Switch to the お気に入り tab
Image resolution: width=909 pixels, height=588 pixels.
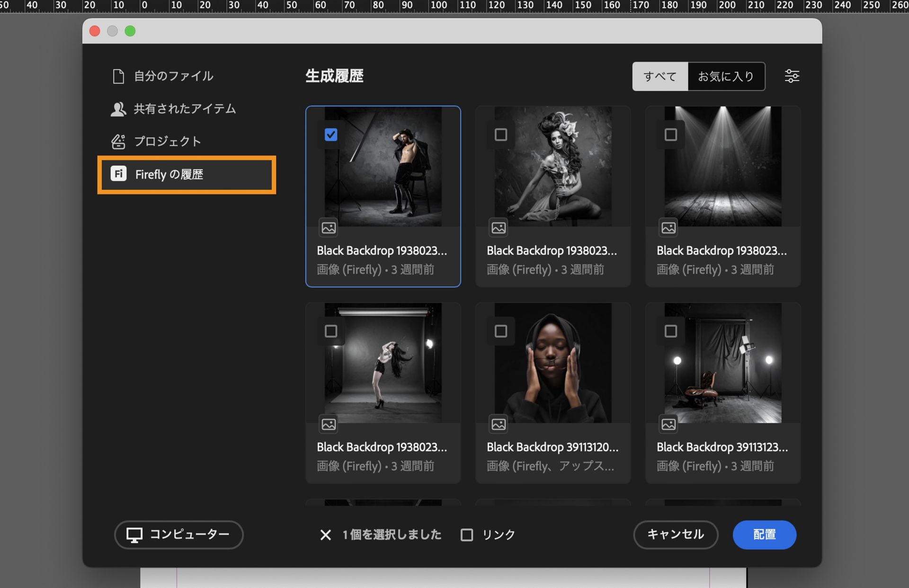[726, 76]
